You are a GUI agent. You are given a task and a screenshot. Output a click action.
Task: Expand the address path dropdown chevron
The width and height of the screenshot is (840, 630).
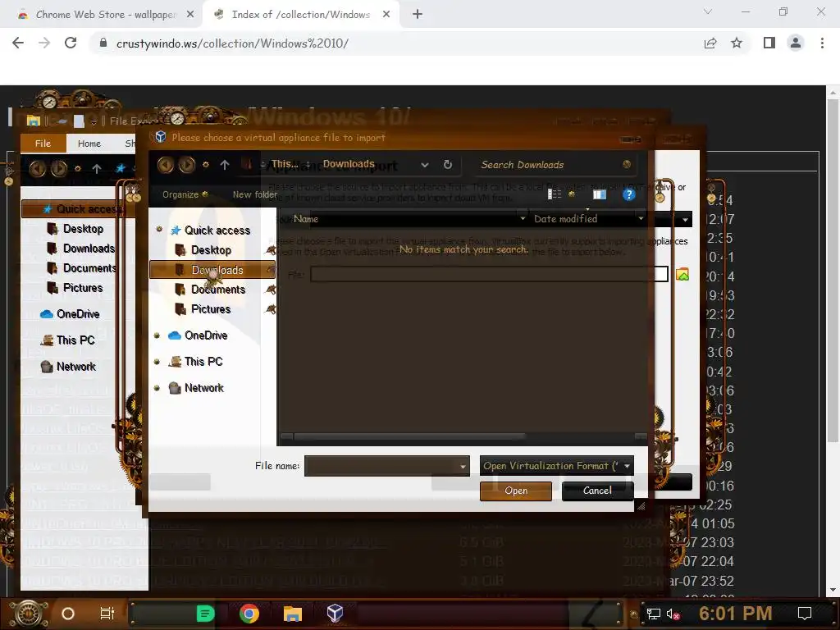coord(425,165)
